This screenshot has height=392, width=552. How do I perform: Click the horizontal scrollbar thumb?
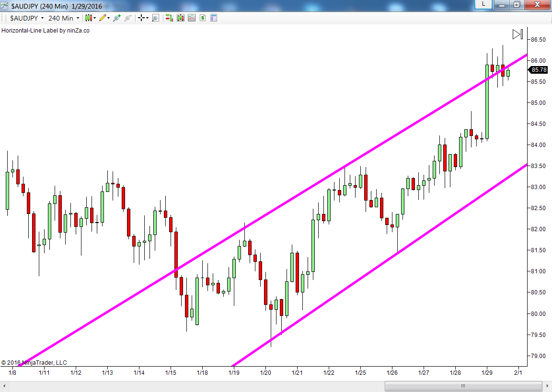pyautogui.click(x=463, y=386)
